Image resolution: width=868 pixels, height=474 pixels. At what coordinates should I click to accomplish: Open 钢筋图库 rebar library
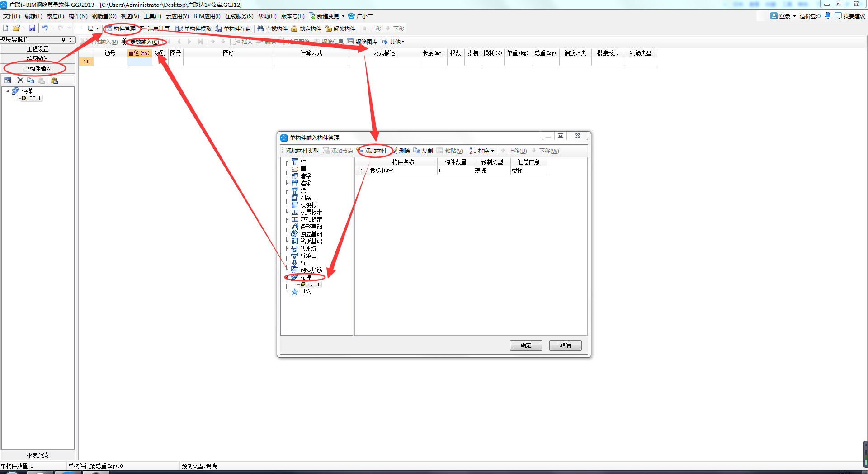pos(362,42)
